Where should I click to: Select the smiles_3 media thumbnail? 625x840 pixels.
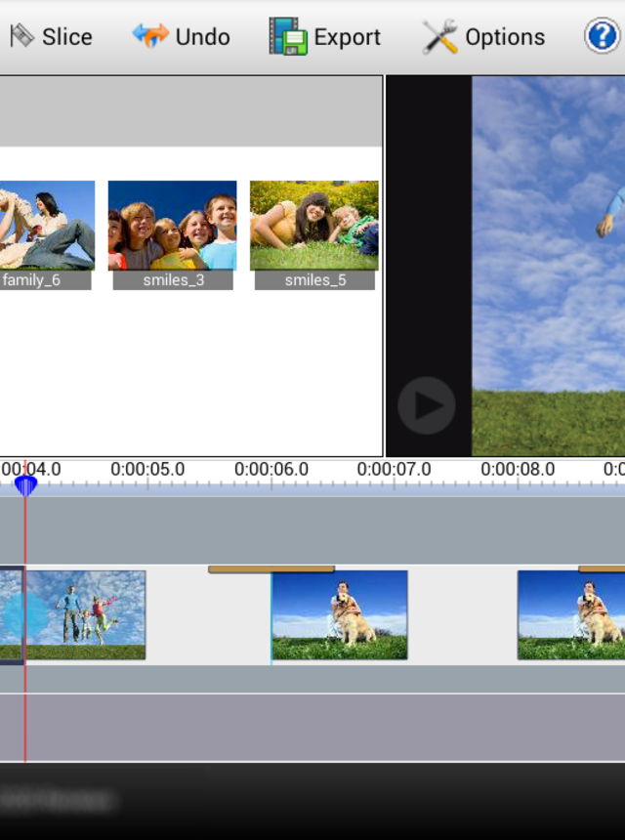tap(172, 226)
